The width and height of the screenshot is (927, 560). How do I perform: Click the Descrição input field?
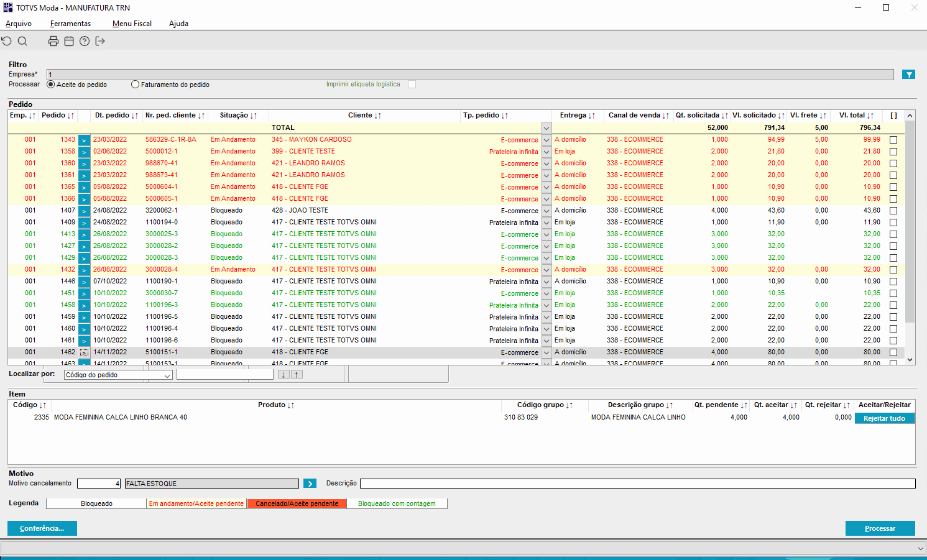pos(638,484)
